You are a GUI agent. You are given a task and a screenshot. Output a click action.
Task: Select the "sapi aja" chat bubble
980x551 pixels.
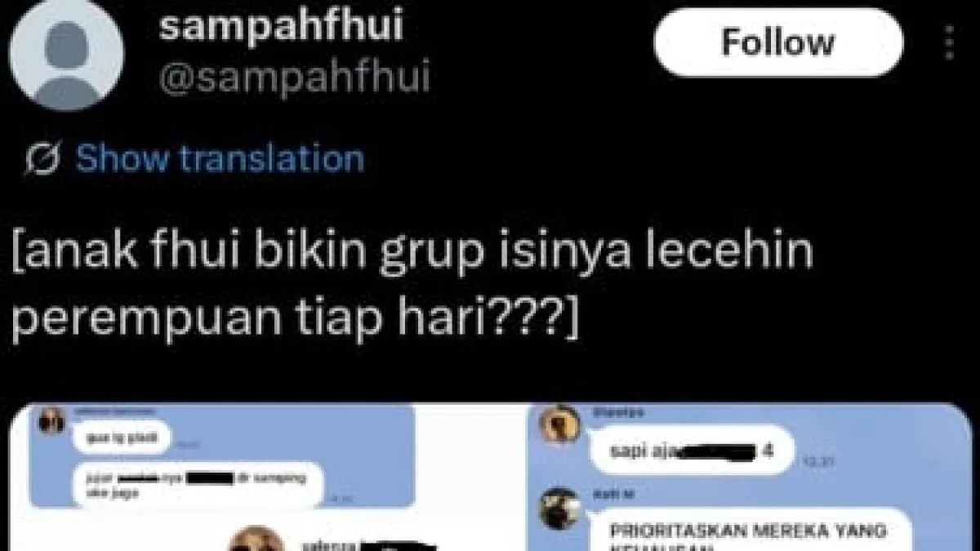click(691, 448)
